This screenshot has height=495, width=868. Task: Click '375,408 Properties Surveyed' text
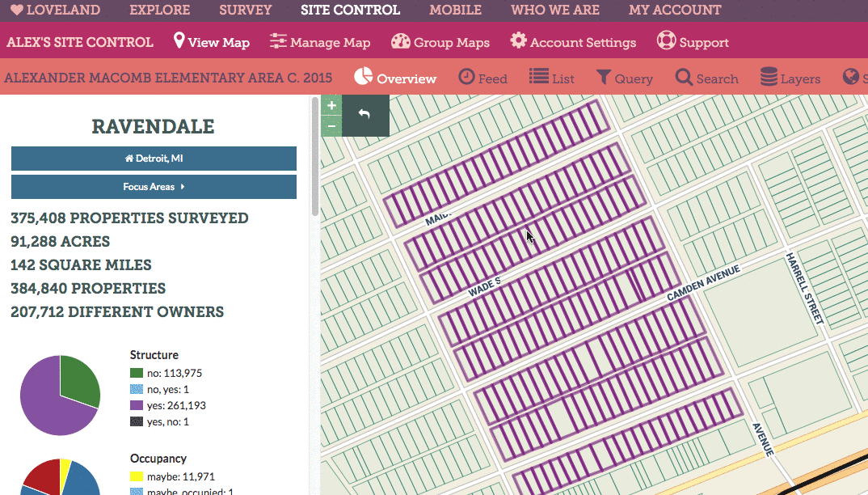129,218
